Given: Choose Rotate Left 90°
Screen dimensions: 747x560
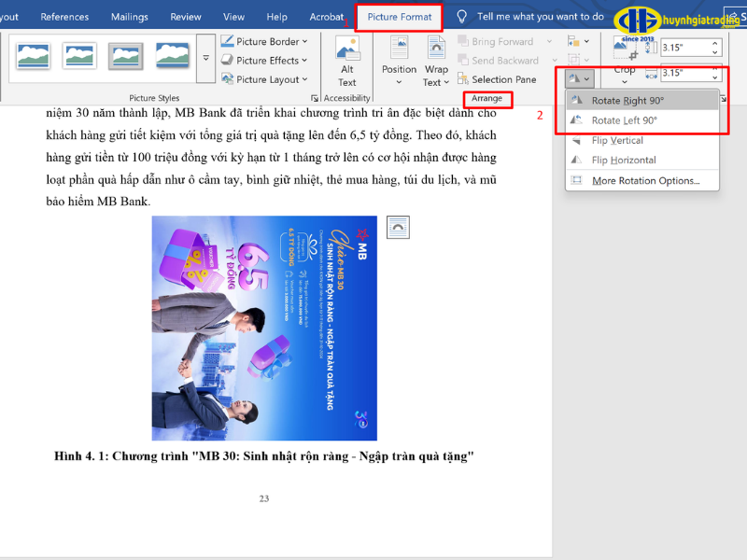Looking at the screenshot, I should click(x=641, y=120).
